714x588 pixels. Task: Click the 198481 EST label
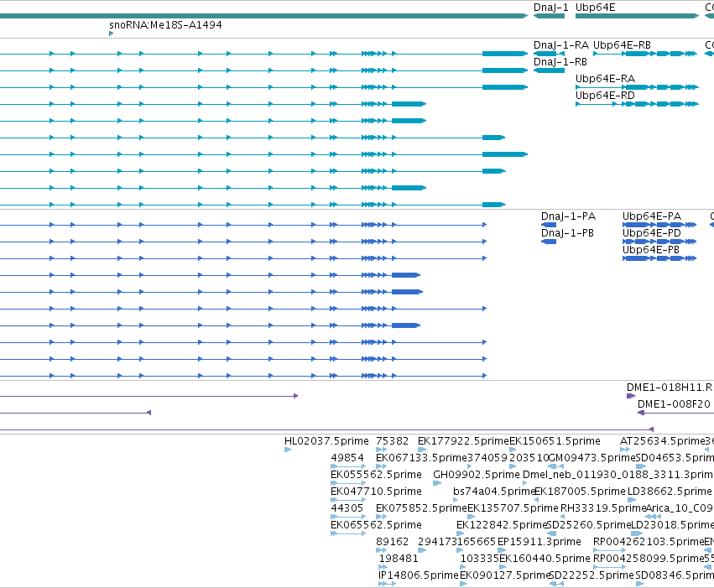click(399, 559)
